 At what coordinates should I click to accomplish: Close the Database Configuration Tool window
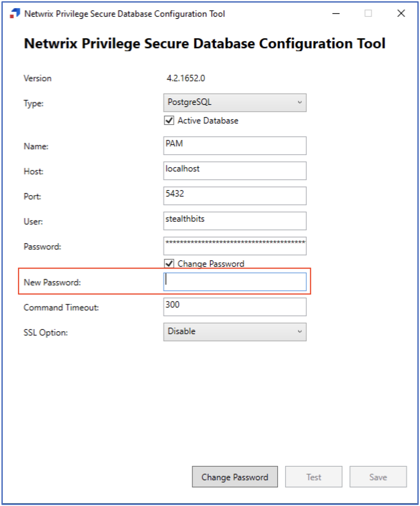tap(401, 13)
